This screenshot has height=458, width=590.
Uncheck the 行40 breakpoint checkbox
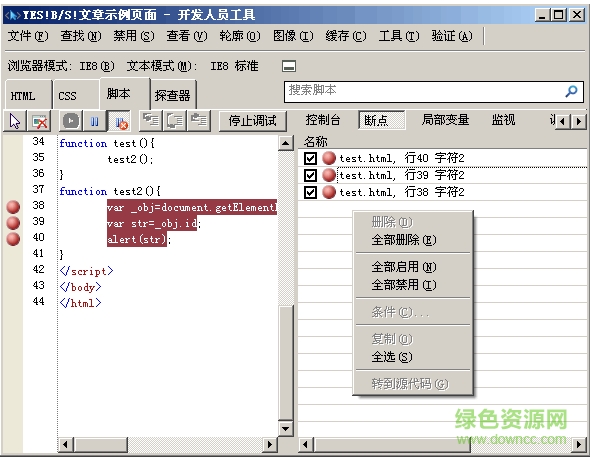(310, 158)
